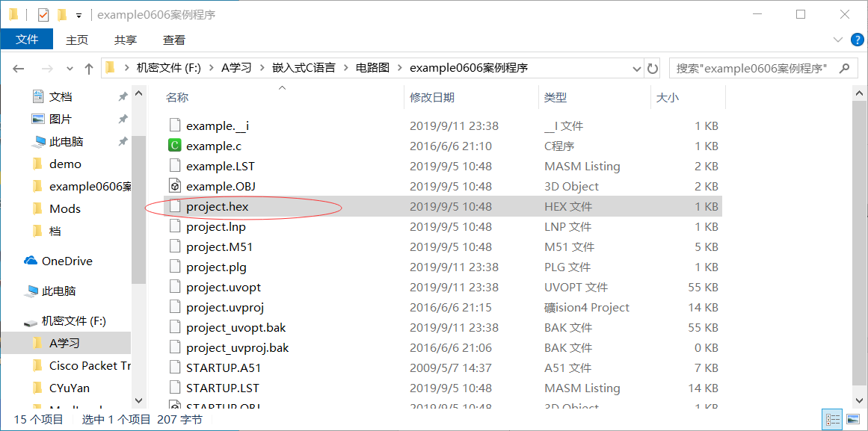Sort by the 修改日期 column header
Viewport: 868px width, 431px height.
tap(432, 97)
